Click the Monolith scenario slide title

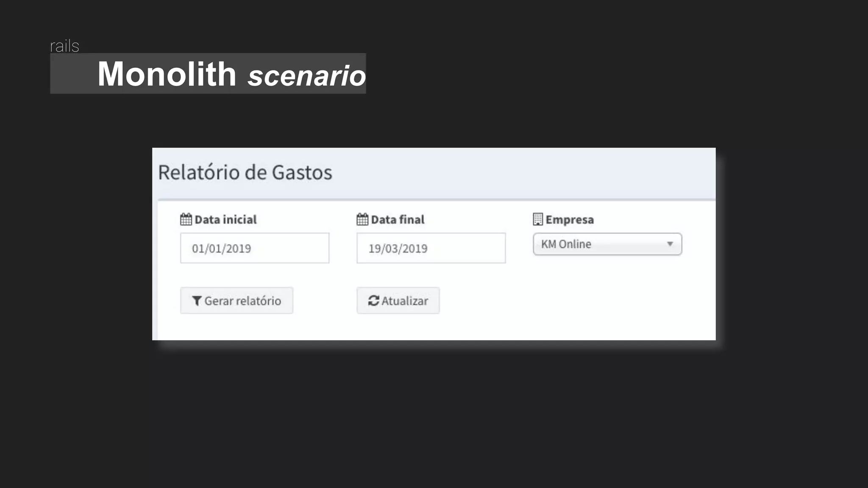tap(231, 74)
